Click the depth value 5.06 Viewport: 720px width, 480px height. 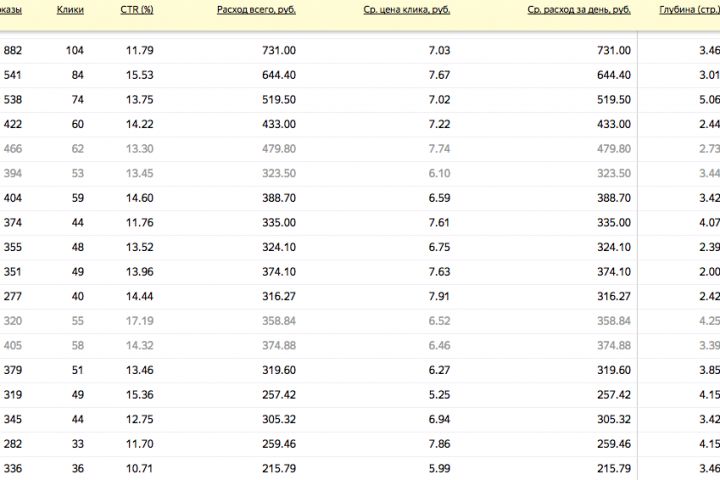[x=709, y=100]
